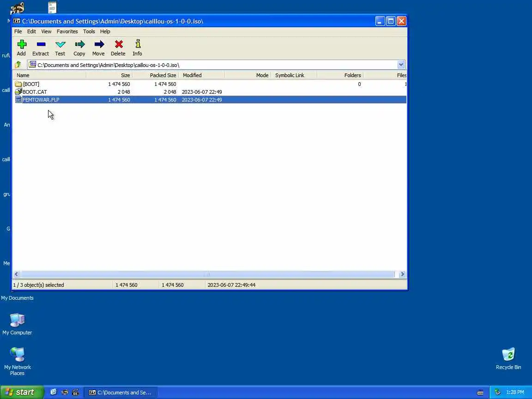The image size is (532, 399).
Task: Open the Help menu
Action: tap(105, 31)
